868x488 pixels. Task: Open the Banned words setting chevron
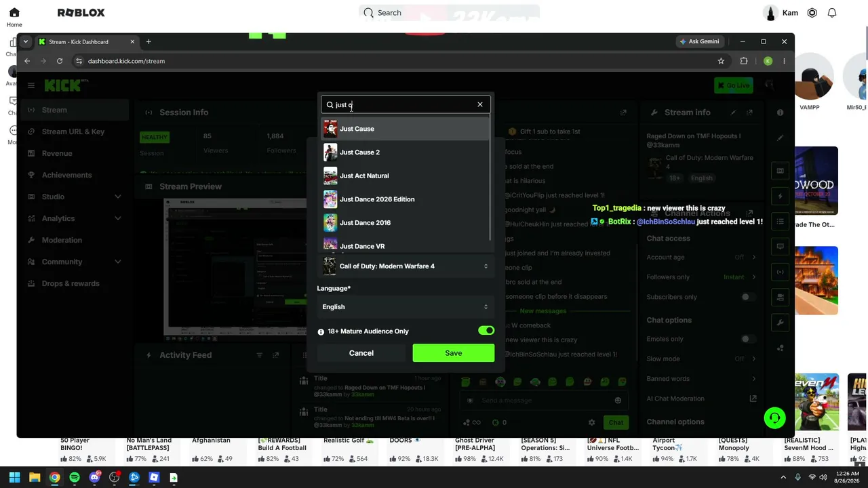753,379
